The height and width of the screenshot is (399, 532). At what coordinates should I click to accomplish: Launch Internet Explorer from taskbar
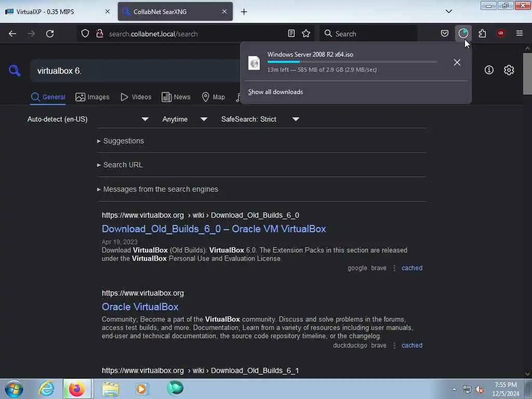click(46, 389)
